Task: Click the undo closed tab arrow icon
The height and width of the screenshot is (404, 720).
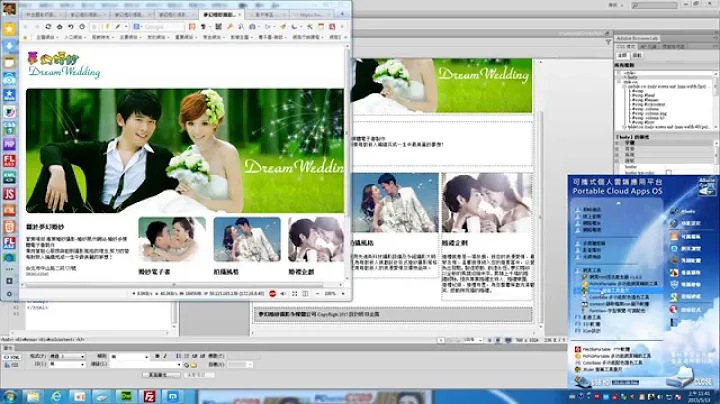Action: [71, 27]
